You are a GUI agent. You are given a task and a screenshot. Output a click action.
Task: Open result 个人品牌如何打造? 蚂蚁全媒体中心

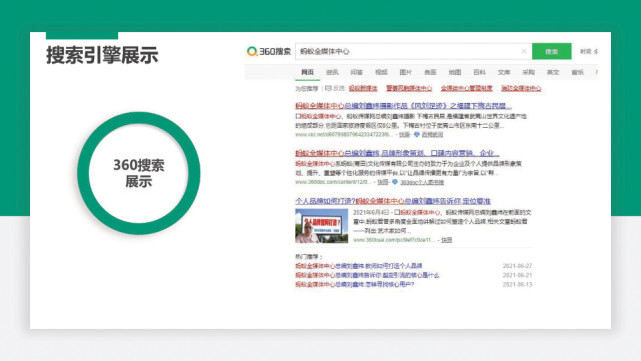click(393, 201)
